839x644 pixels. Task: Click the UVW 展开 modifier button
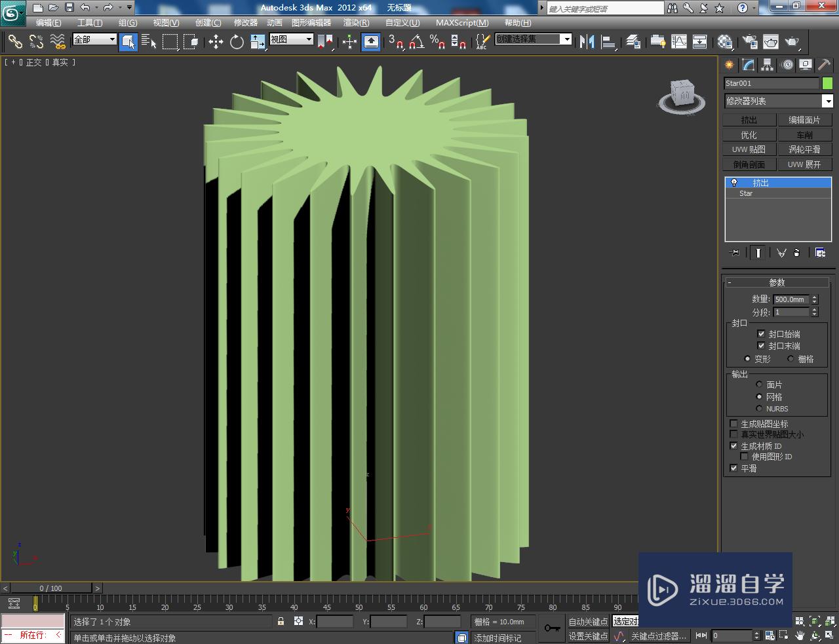pos(804,164)
